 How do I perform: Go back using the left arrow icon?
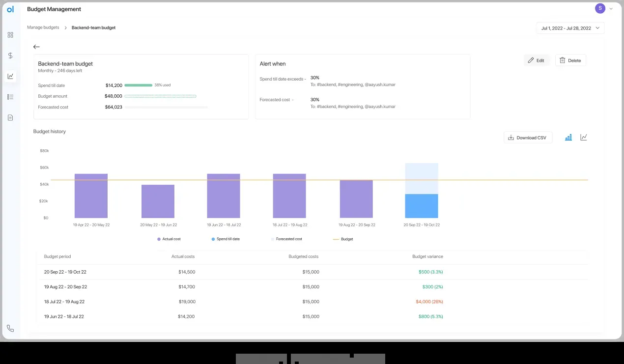(36, 47)
